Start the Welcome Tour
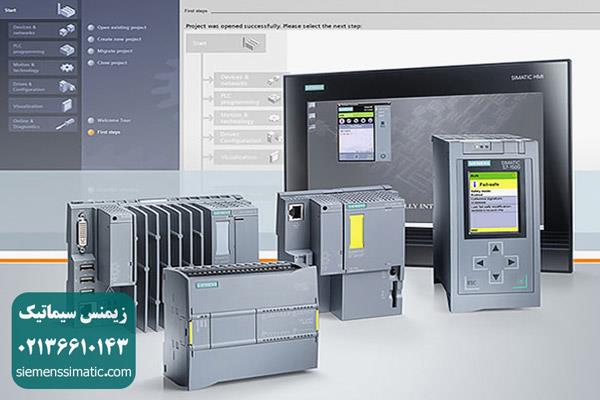The width and height of the screenshot is (600, 400). [109, 120]
